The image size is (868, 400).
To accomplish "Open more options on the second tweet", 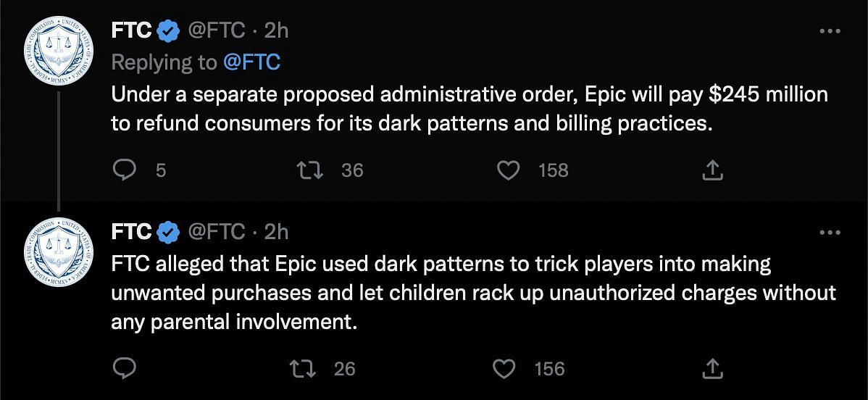I will (x=829, y=233).
